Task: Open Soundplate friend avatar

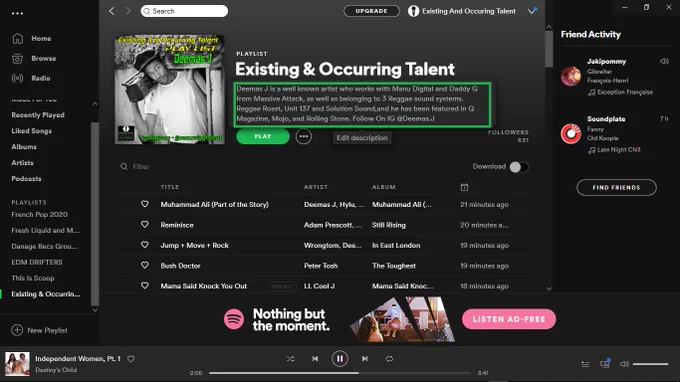Action: (x=570, y=134)
